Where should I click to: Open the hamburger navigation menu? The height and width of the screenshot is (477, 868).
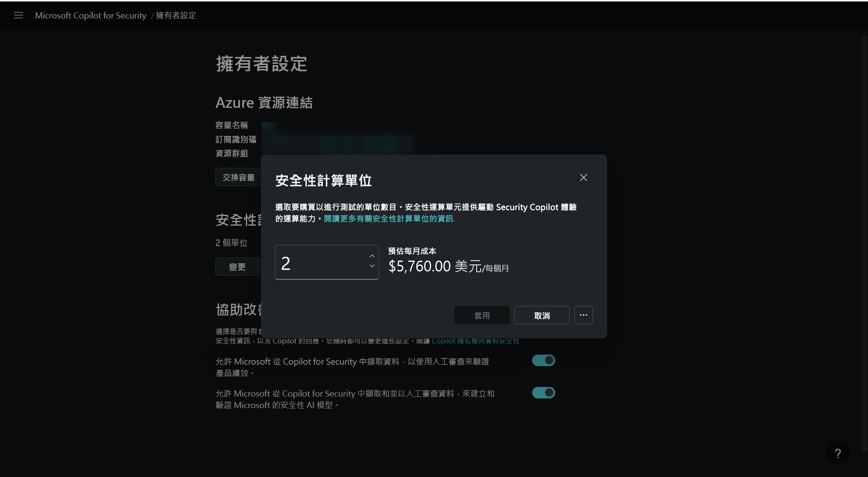[x=18, y=15]
